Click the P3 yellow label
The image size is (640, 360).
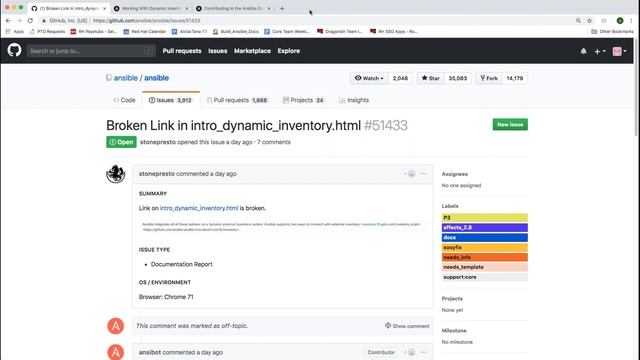coord(484,218)
